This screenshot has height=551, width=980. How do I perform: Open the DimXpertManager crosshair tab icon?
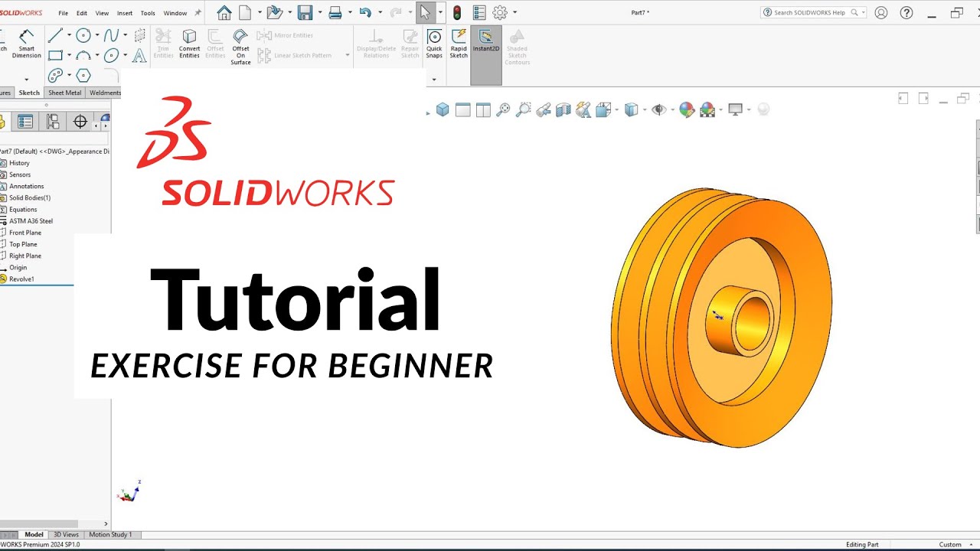click(80, 121)
